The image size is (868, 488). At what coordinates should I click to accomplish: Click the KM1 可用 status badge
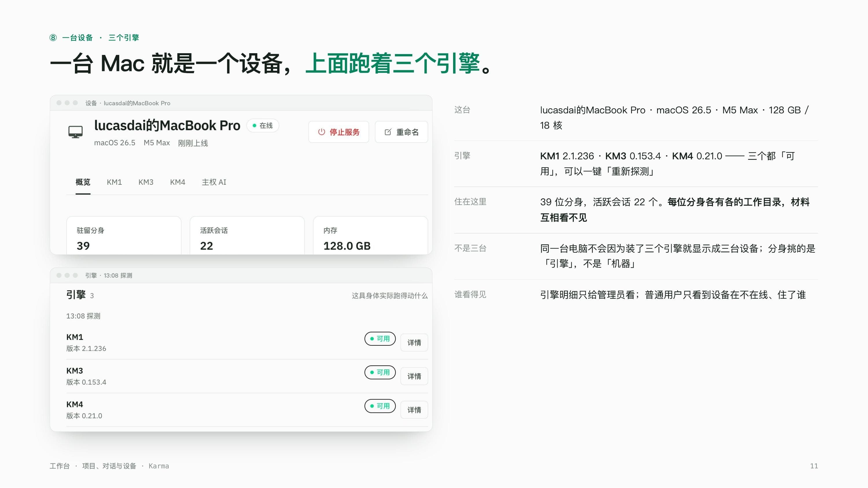[x=380, y=339]
